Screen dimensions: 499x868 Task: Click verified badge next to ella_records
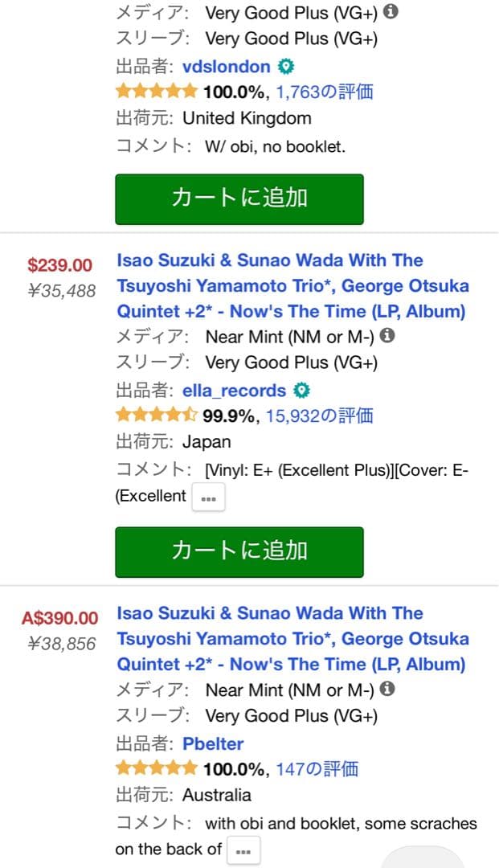tap(301, 391)
